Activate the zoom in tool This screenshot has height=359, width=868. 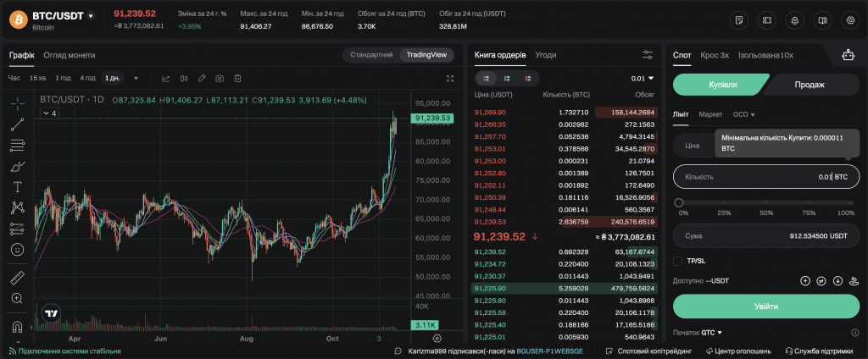pos(17,298)
